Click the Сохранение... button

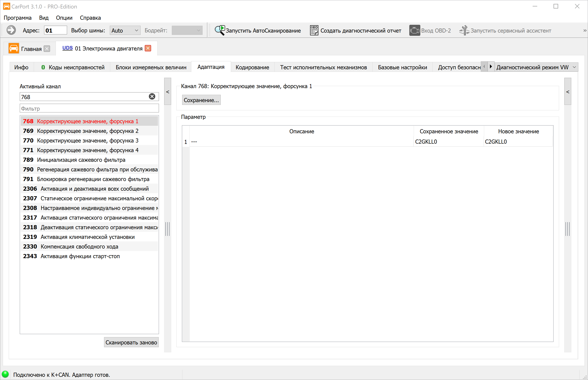[201, 100]
